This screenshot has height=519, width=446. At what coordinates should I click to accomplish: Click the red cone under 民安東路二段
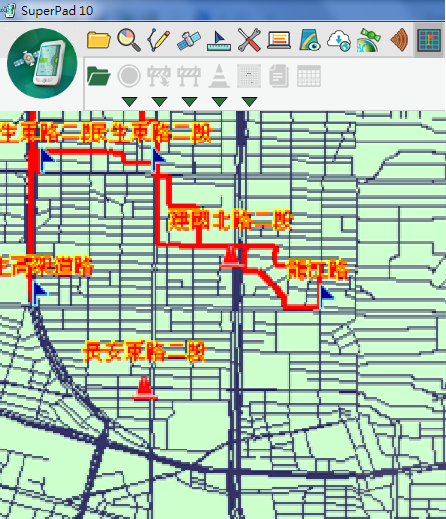(x=145, y=388)
